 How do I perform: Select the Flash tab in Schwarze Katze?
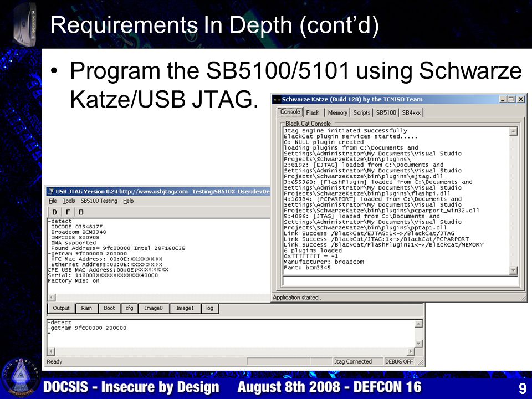(x=313, y=112)
